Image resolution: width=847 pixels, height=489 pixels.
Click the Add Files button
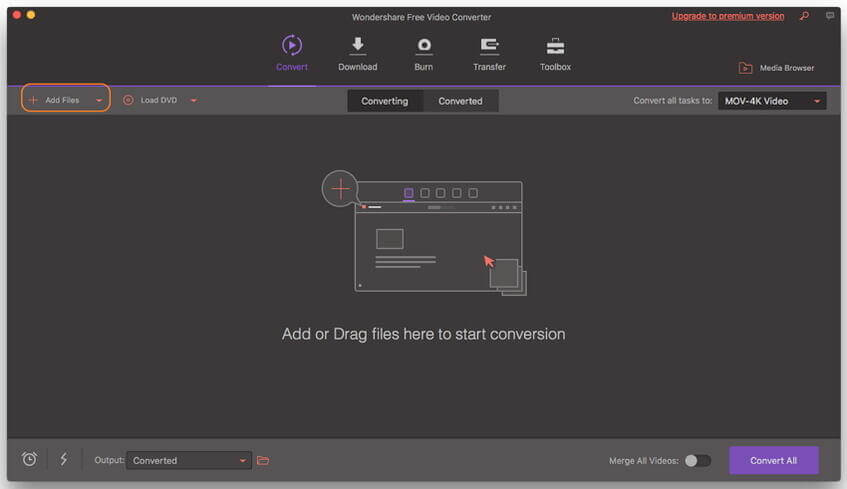56,100
